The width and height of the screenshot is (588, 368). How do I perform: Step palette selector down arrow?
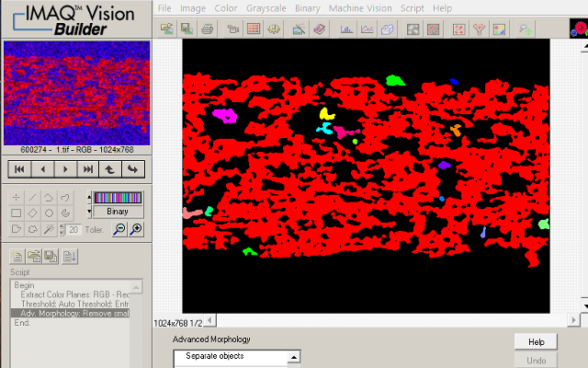[x=89, y=212]
